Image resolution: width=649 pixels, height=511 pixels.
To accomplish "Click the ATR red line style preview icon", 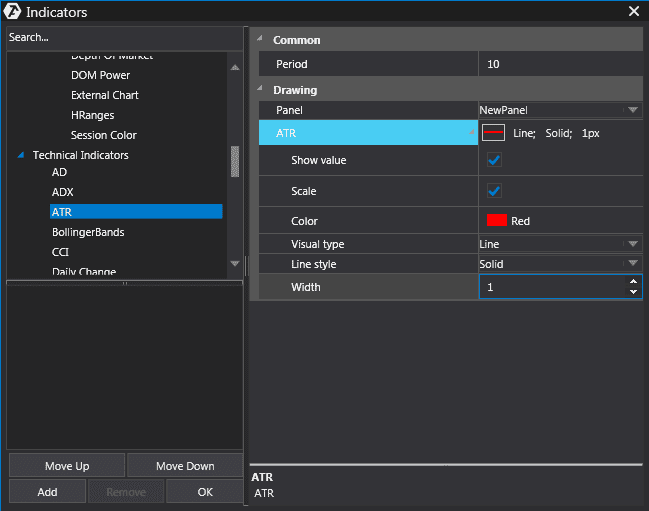I will pos(494,133).
